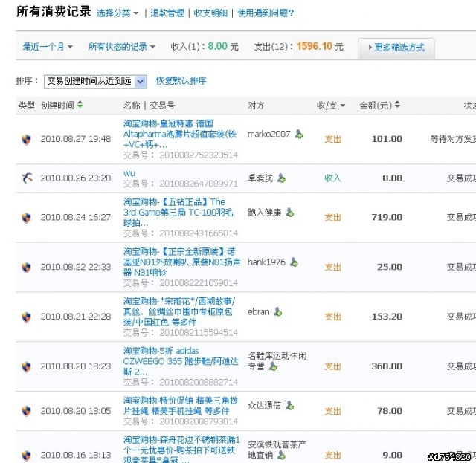This screenshot has height=463, width=476.
Task: Open the 所有状态的记录 status dropdown
Action: 122,47
